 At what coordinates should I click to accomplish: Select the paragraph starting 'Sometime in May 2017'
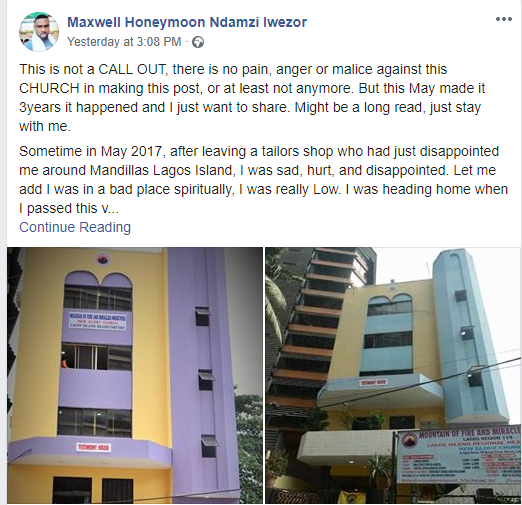click(x=263, y=180)
